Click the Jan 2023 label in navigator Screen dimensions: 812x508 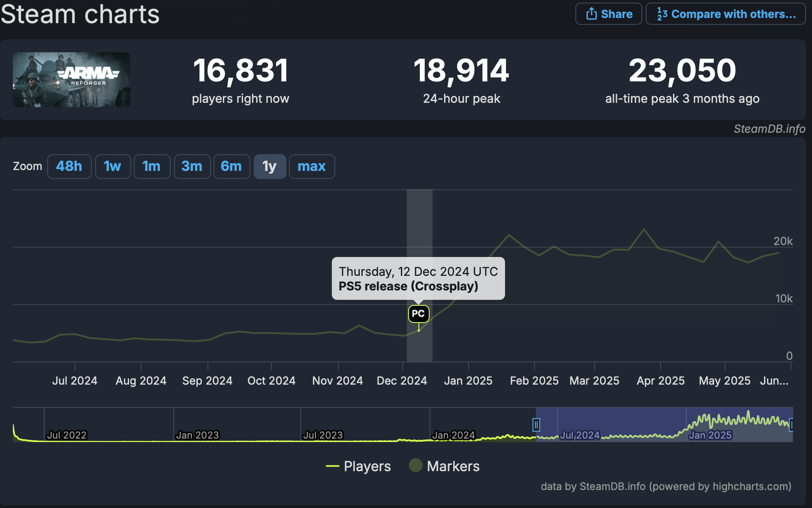197,435
